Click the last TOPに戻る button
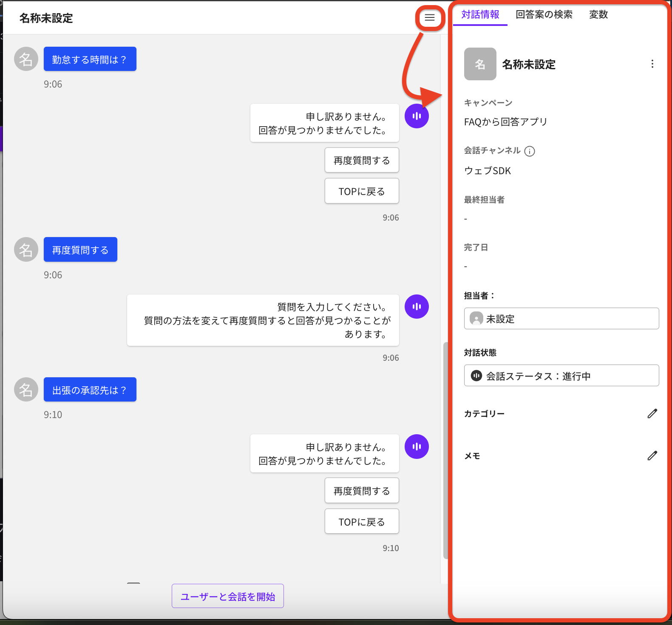Screen dimensions: 672x625 362,521
